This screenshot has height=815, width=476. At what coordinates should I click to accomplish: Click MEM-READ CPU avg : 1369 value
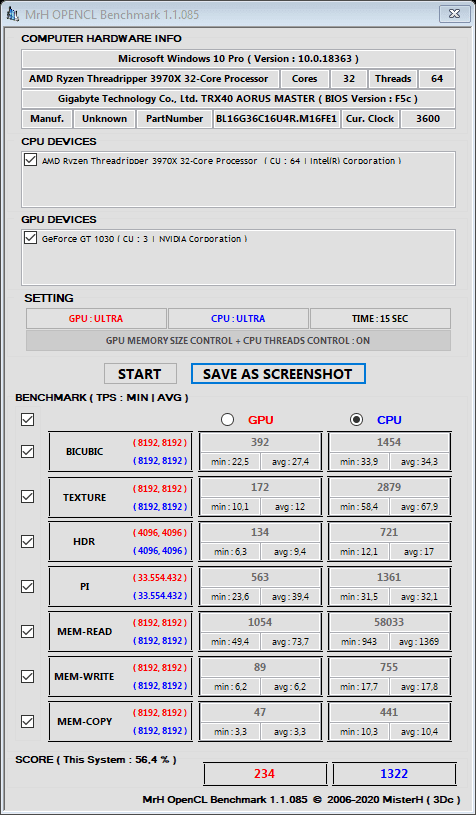point(419,641)
